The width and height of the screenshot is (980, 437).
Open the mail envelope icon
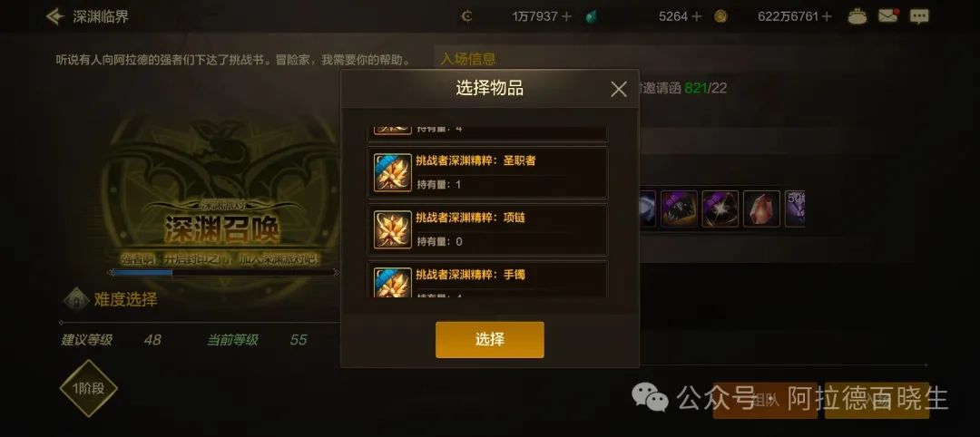(887, 16)
